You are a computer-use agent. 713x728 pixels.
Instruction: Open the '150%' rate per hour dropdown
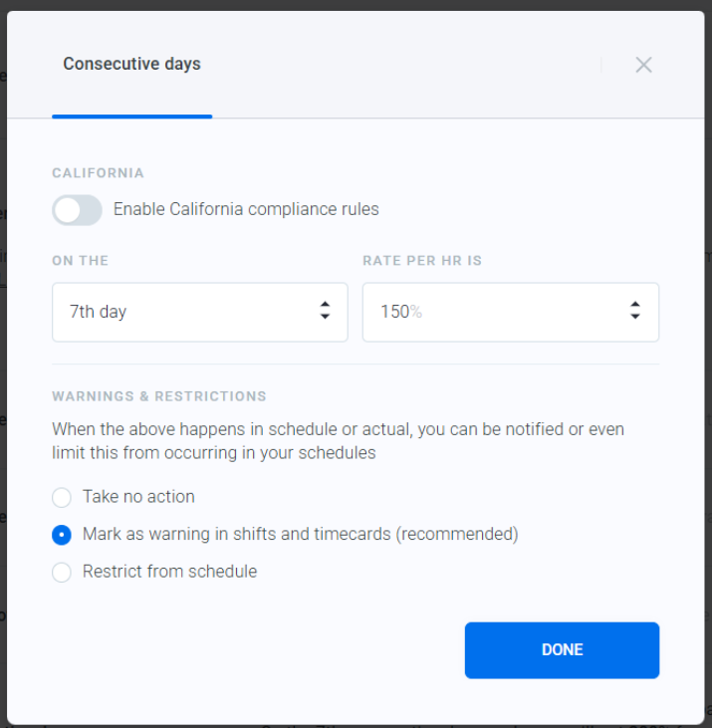[x=498, y=312]
